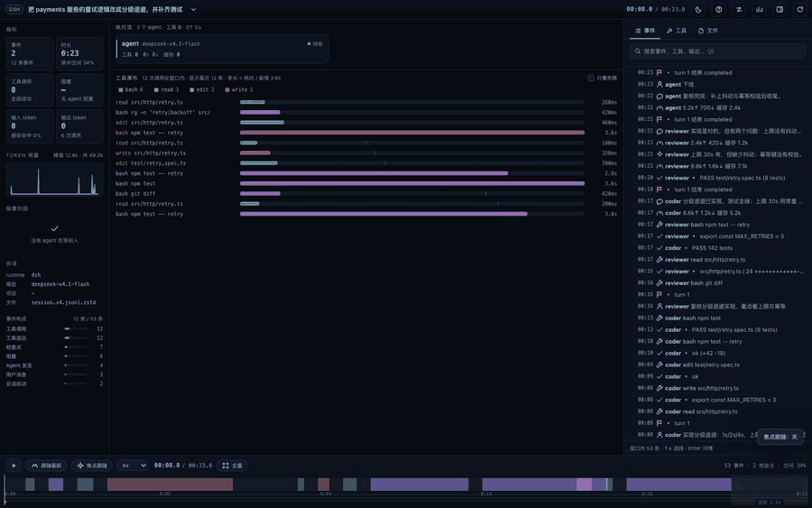
Task: Select the long red block on timeline
Action: click(x=170, y=485)
